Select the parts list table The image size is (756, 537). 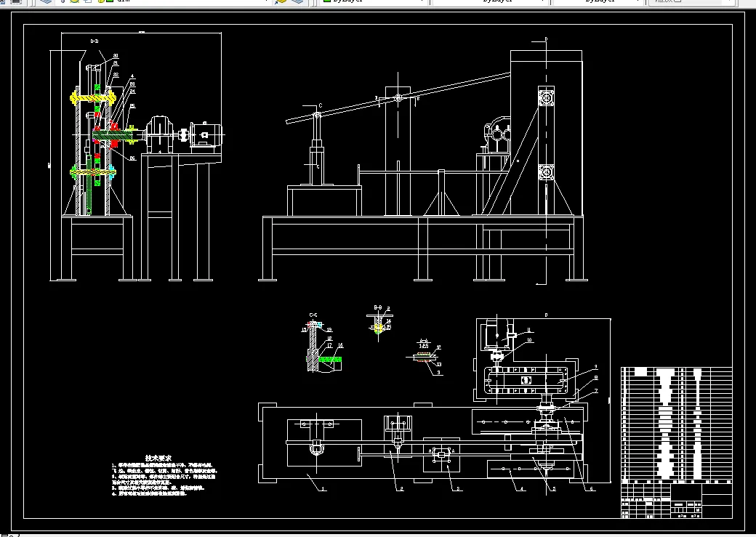(x=677, y=425)
